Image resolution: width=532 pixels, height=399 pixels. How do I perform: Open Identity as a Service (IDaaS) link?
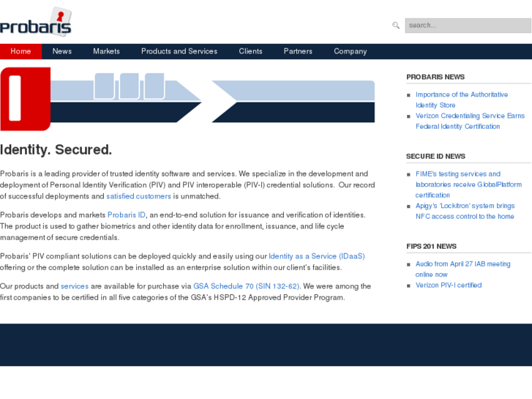(317, 256)
